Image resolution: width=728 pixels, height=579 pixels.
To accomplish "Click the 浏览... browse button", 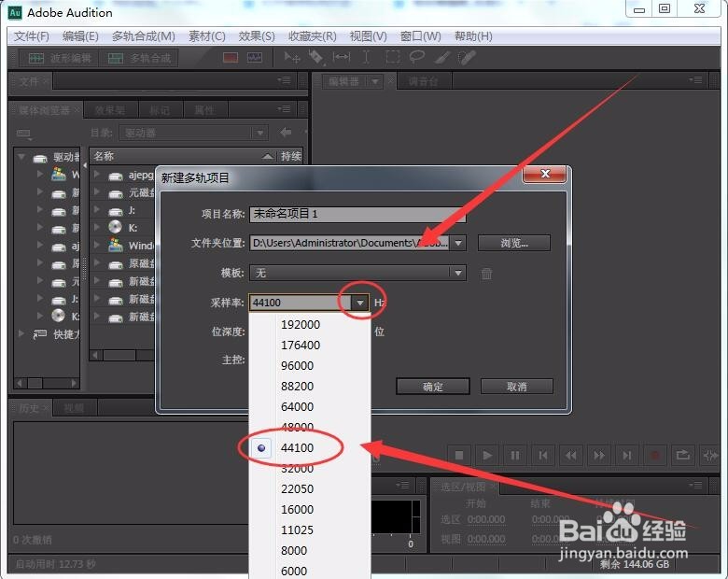I will [514, 243].
